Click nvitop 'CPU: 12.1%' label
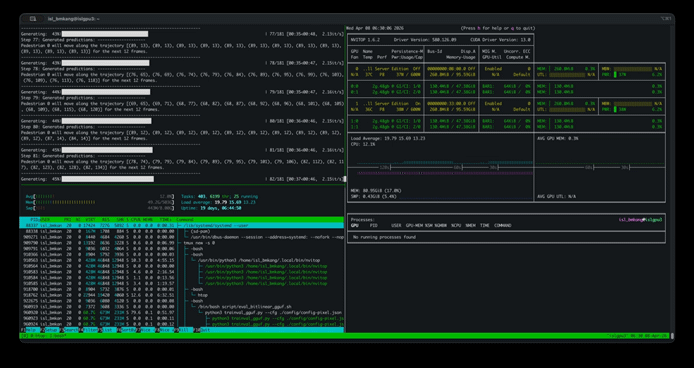The width and height of the screenshot is (694, 368). tap(363, 144)
